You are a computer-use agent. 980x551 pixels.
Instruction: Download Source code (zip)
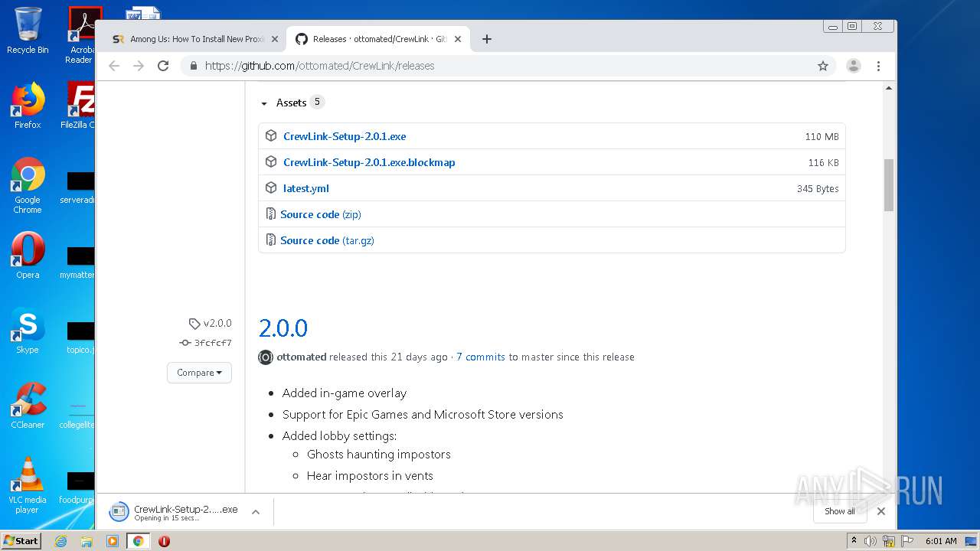click(321, 214)
